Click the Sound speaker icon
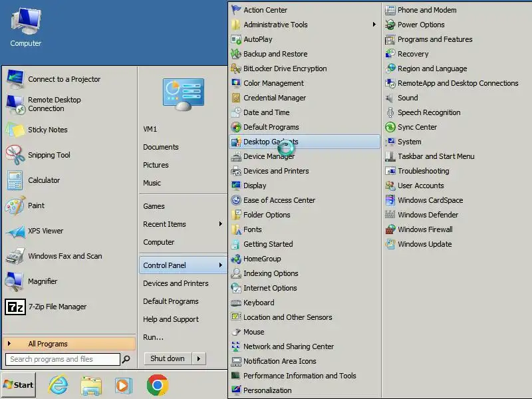Image resolution: width=532 pixels, height=399 pixels. point(390,98)
